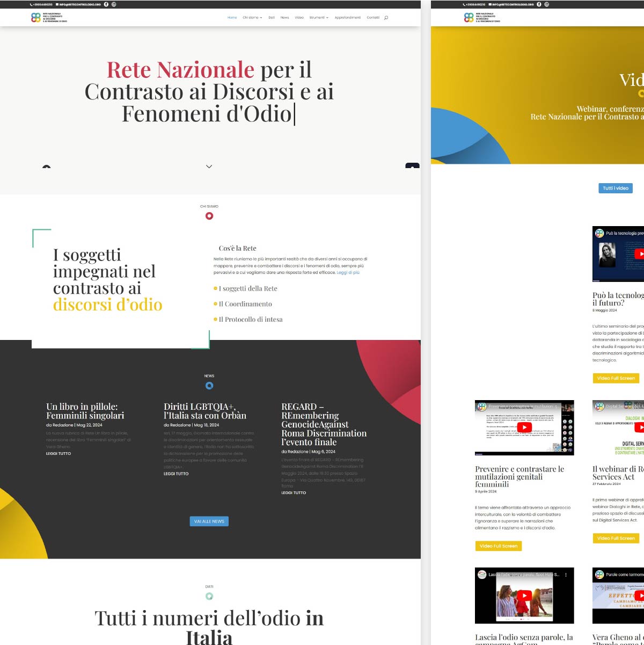Image resolution: width=644 pixels, height=645 pixels.
Task: Click 'LEGGI TUTTO' under 'Un libro in pillole'
Action: (58, 454)
